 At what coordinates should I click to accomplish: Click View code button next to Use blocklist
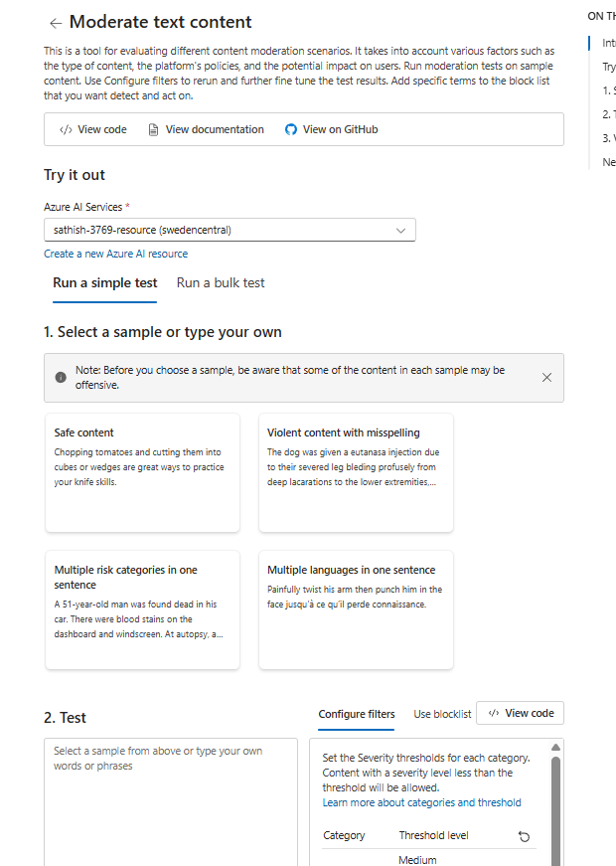[x=521, y=713]
